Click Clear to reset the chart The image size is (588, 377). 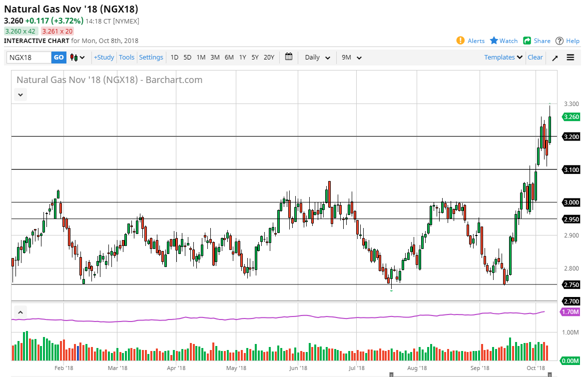click(535, 57)
